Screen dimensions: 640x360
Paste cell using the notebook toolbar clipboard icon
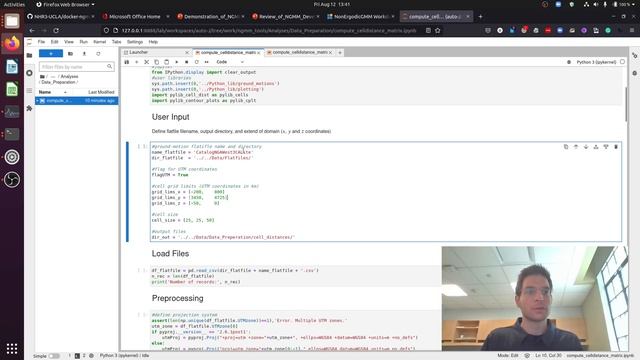point(167,62)
